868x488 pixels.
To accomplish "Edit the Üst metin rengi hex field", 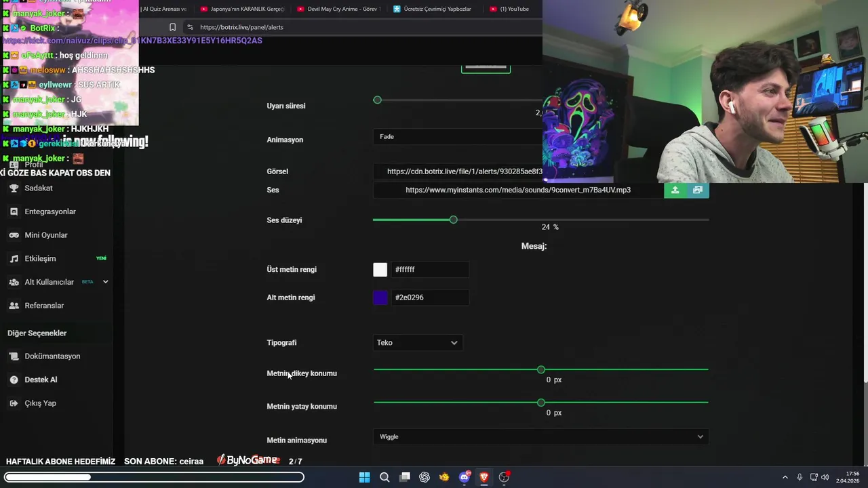I will 431,270.
